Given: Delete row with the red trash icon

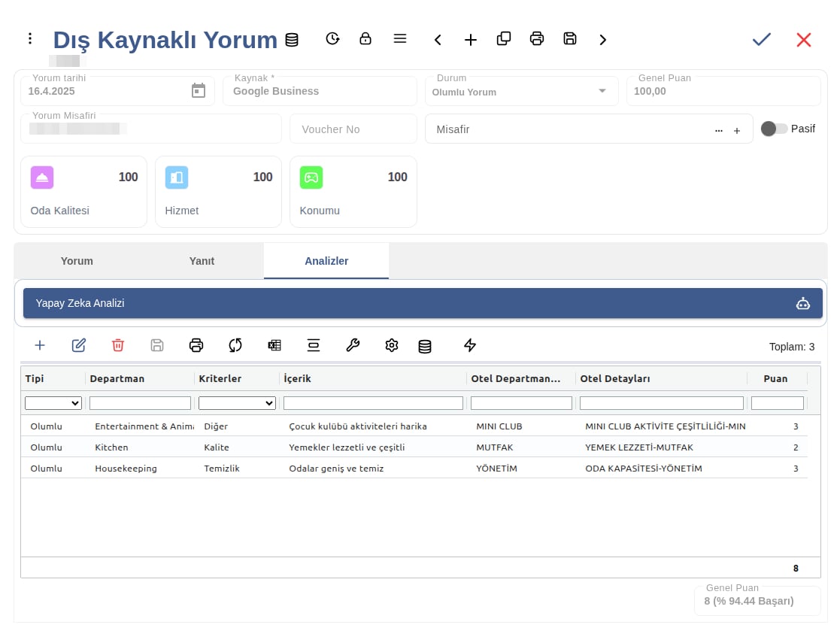Looking at the screenshot, I should [x=118, y=345].
